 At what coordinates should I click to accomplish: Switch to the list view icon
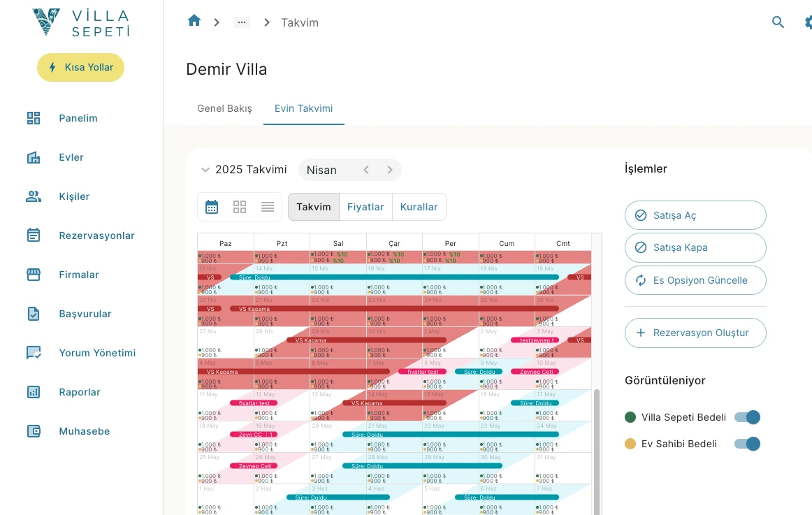268,207
